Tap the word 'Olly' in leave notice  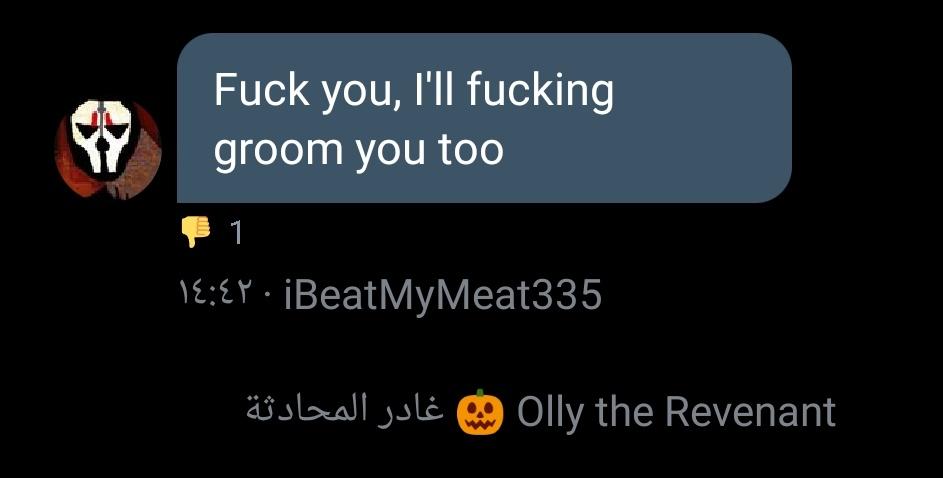click(x=550, y=414)
